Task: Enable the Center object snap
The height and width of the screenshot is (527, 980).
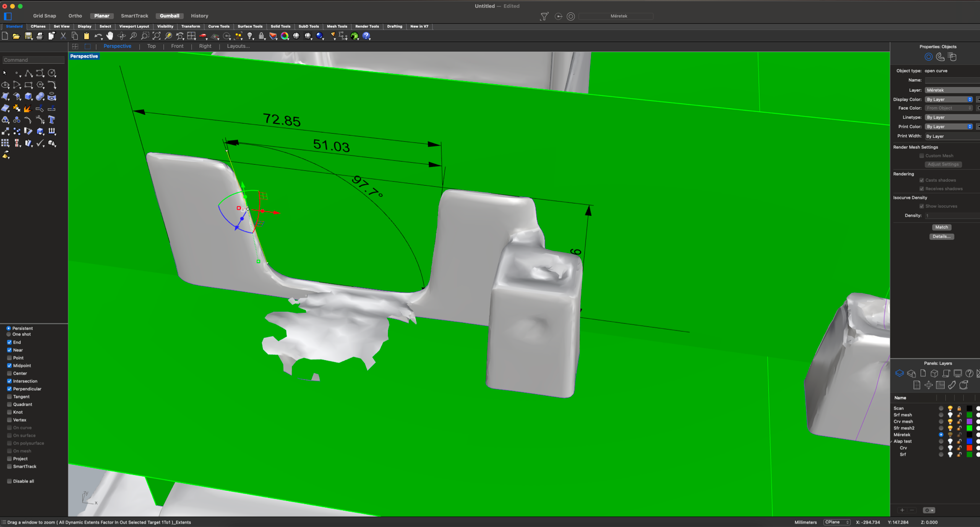Action: [9, 373]
